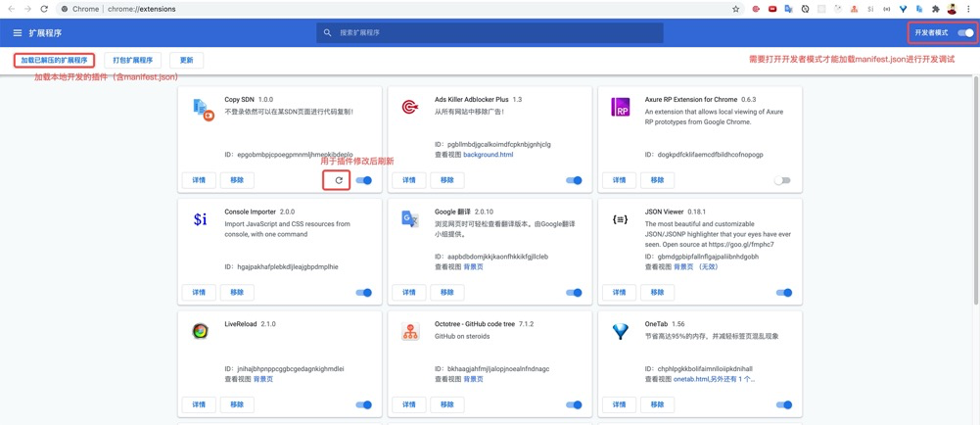The image size is (980, 425).
Task: Bookmark this page with the star icon
Action: [735, 9]
